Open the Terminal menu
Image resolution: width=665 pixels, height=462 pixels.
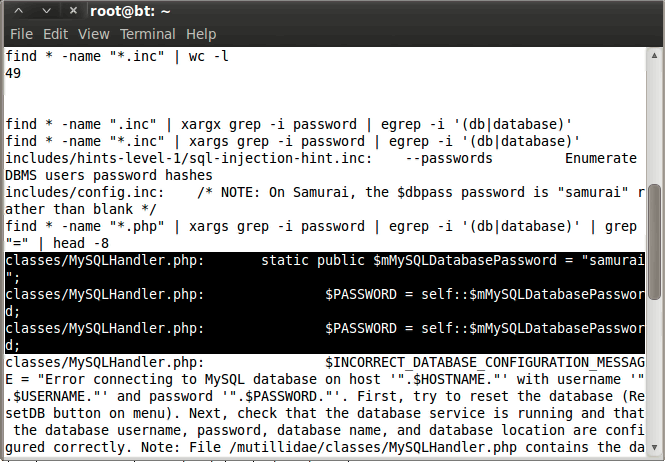coord(147,34)
